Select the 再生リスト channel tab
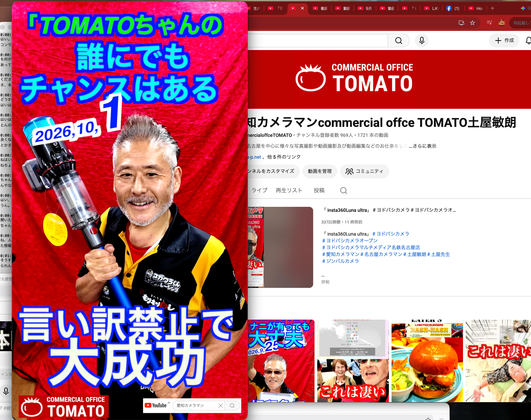The image size is (531, 420). 289,190
